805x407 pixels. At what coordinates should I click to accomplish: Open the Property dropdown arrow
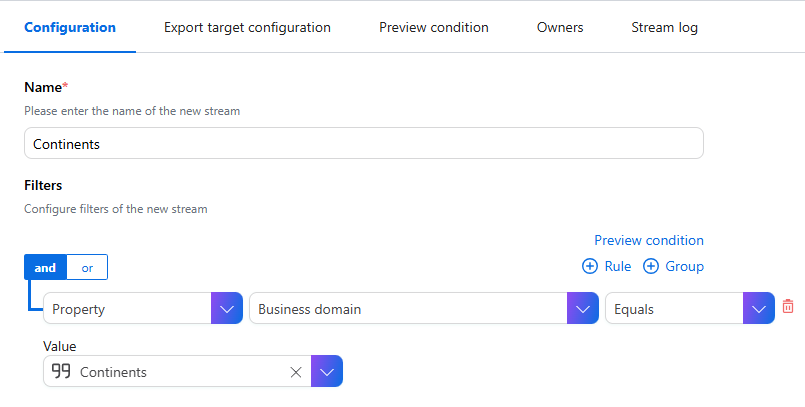pos(226,308)
